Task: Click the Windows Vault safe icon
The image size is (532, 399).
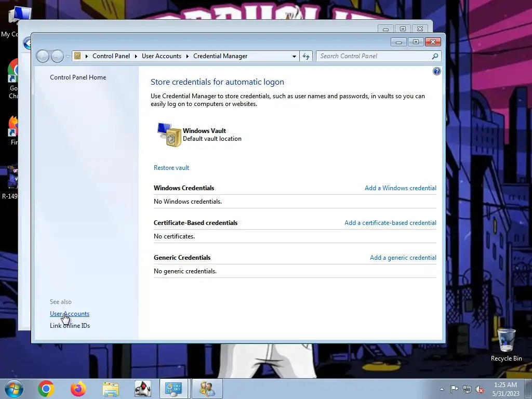Action: pos(169,135)
